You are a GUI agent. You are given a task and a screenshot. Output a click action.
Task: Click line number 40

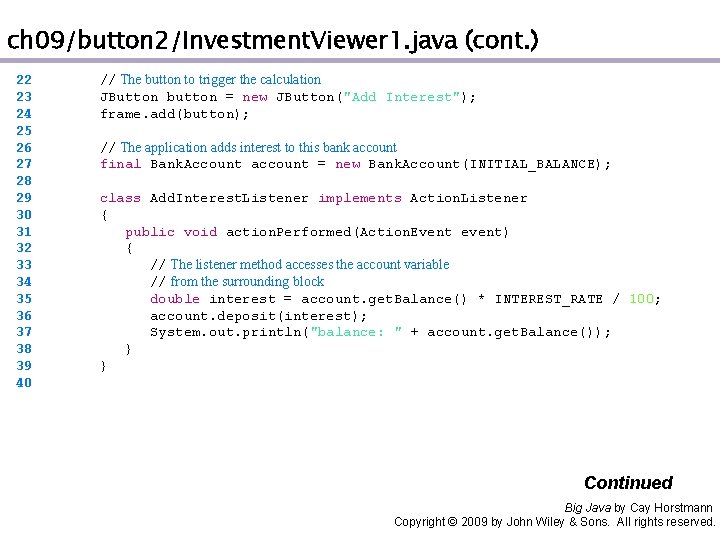pyautogui.click(x=24, y=382)
